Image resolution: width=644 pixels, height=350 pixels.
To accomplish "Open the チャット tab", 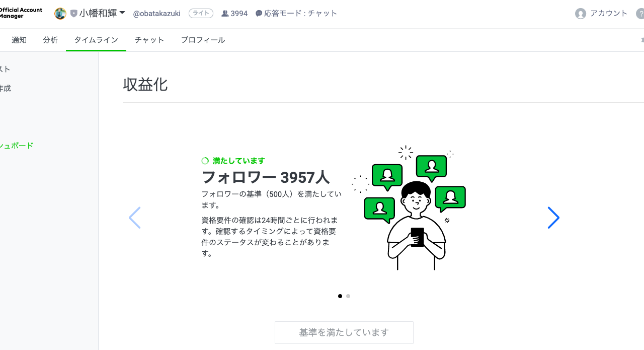I will coord(149,40).
